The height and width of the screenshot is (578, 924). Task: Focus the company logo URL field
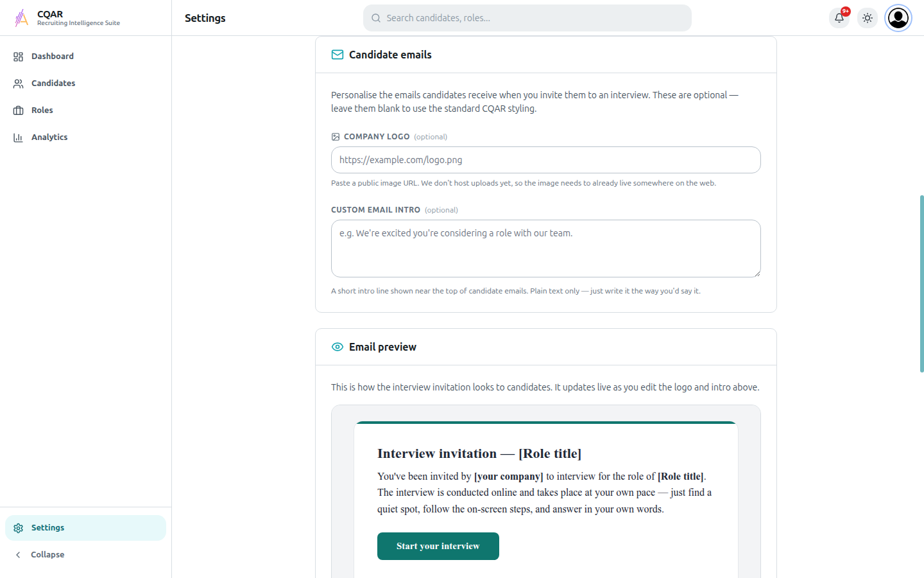point(546,160)
